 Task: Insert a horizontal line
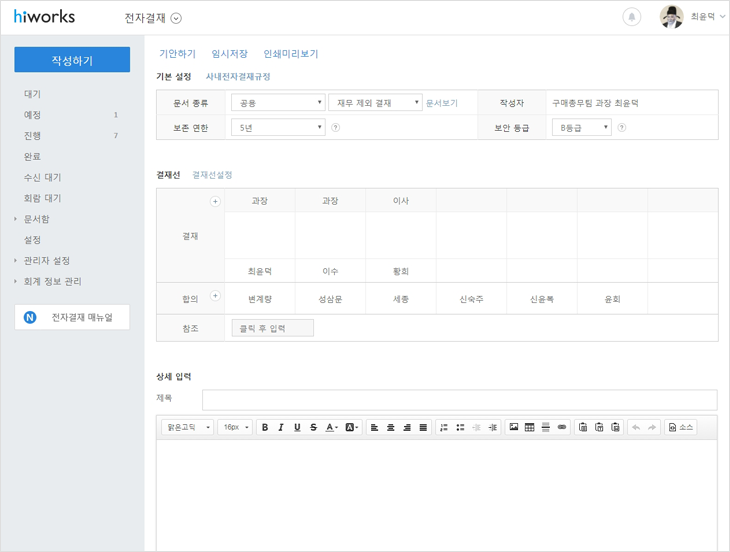coord(546,427)
